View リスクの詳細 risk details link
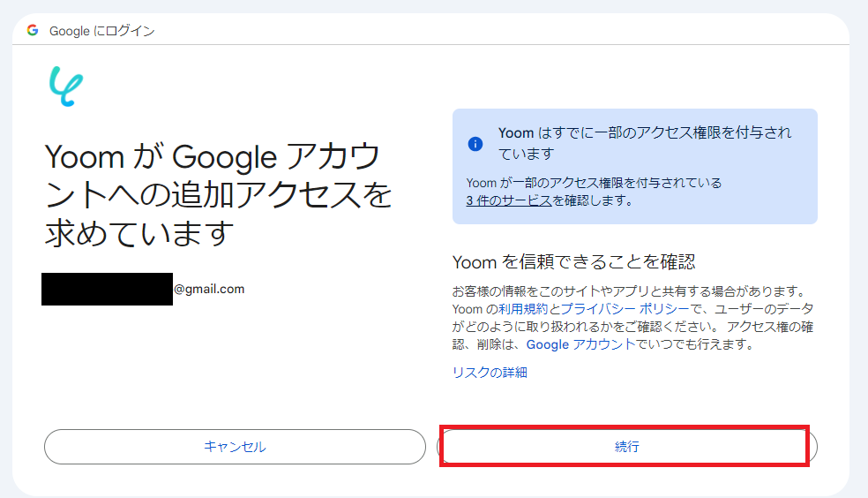 click(x=490, y=373)
